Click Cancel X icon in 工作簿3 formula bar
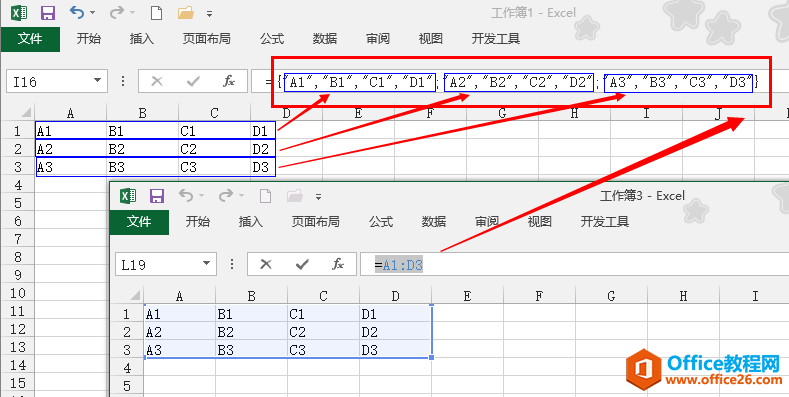The image size is (789, 397). [x=266, y=264]
